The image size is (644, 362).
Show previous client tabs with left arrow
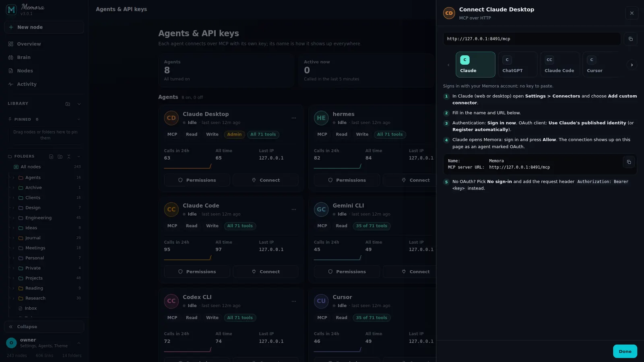[x=448, y=65]
